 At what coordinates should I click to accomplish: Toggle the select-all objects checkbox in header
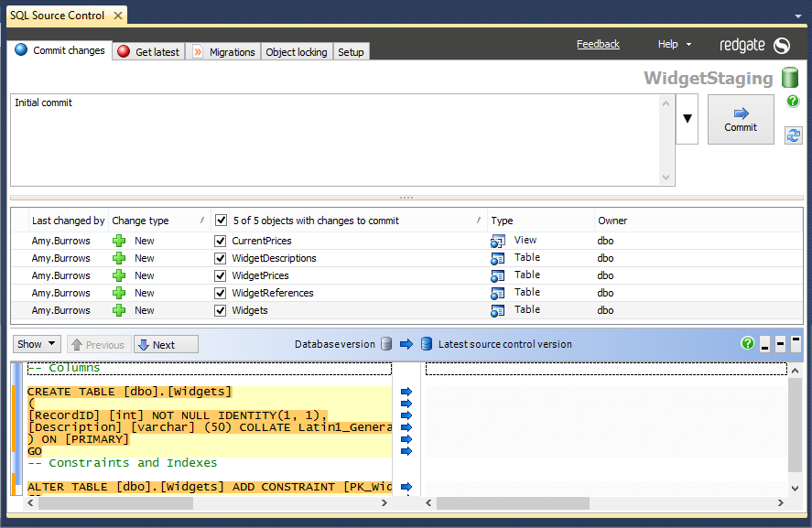tap(222, 221)
